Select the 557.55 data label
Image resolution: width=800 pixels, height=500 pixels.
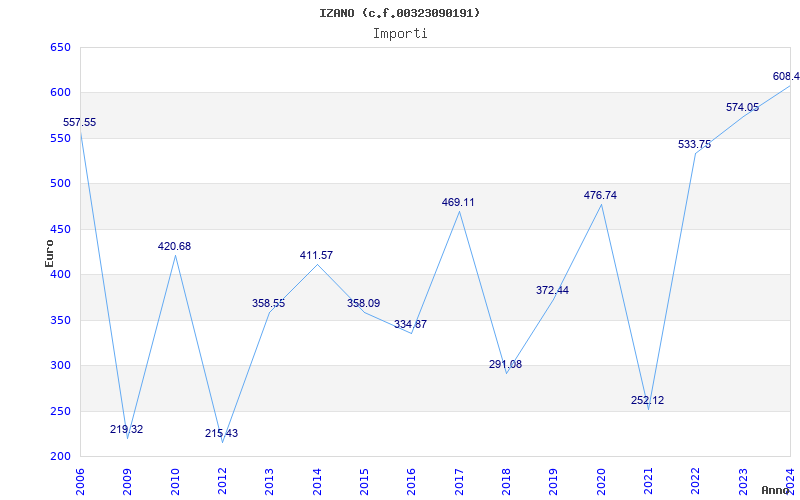click(x=79, y=122)
